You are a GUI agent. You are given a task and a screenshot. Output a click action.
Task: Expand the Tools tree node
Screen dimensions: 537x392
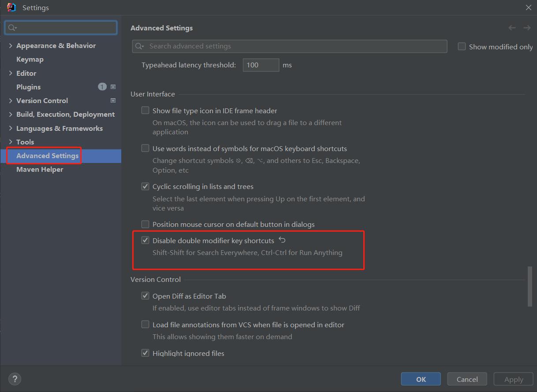(11, 142)
